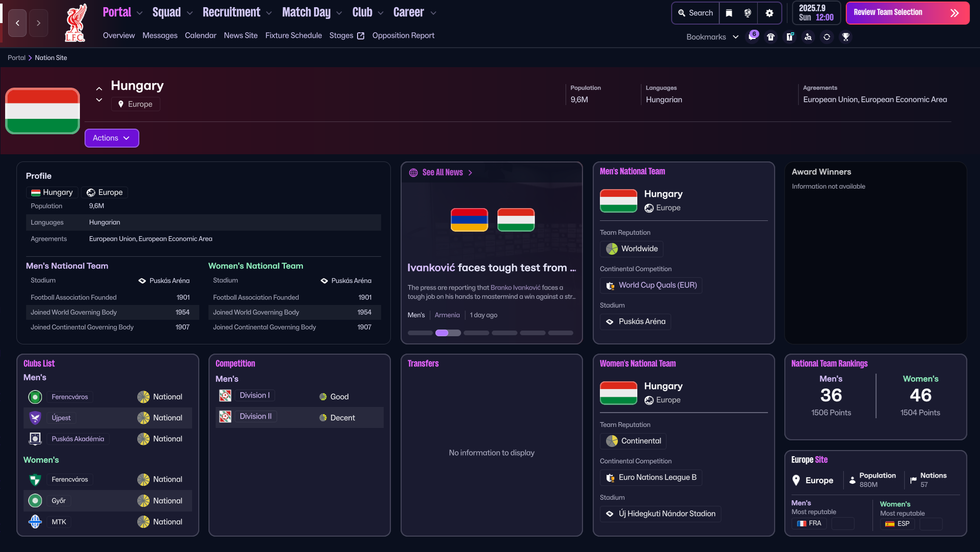
Task: Expand the Actions dropdown
Action: coord(111,138)
